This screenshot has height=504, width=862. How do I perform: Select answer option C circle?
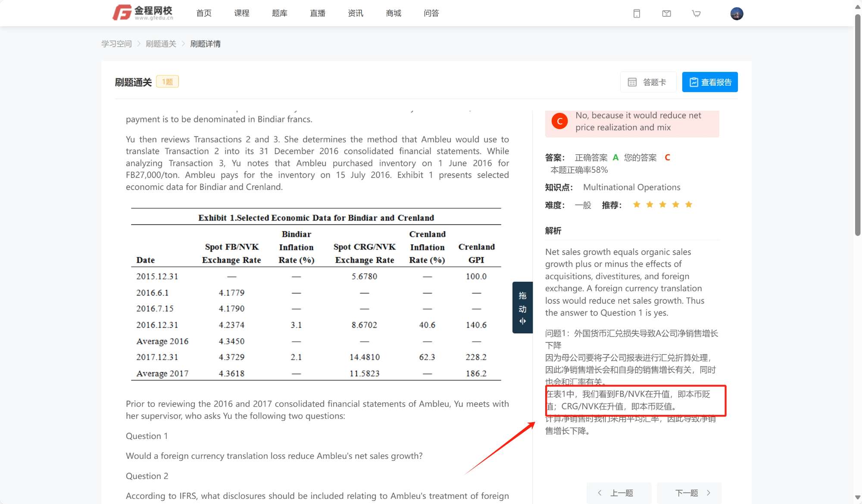point(559,121)
